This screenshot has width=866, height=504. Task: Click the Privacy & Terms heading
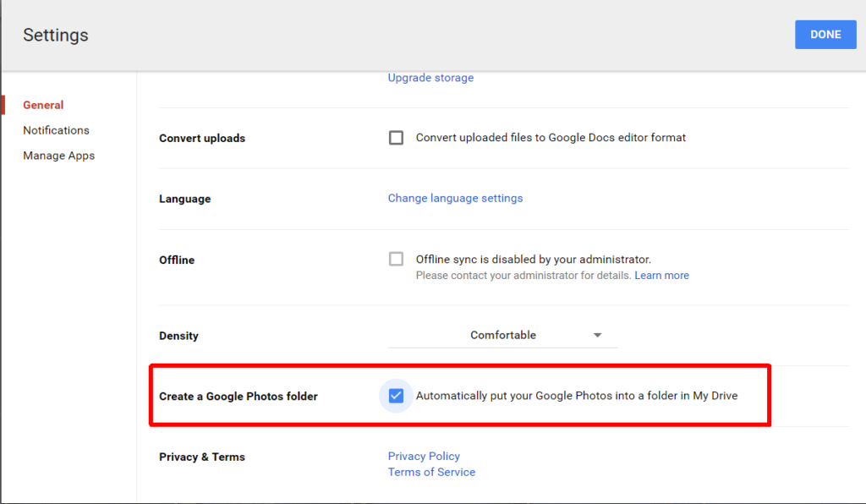(x=202, y=456)
